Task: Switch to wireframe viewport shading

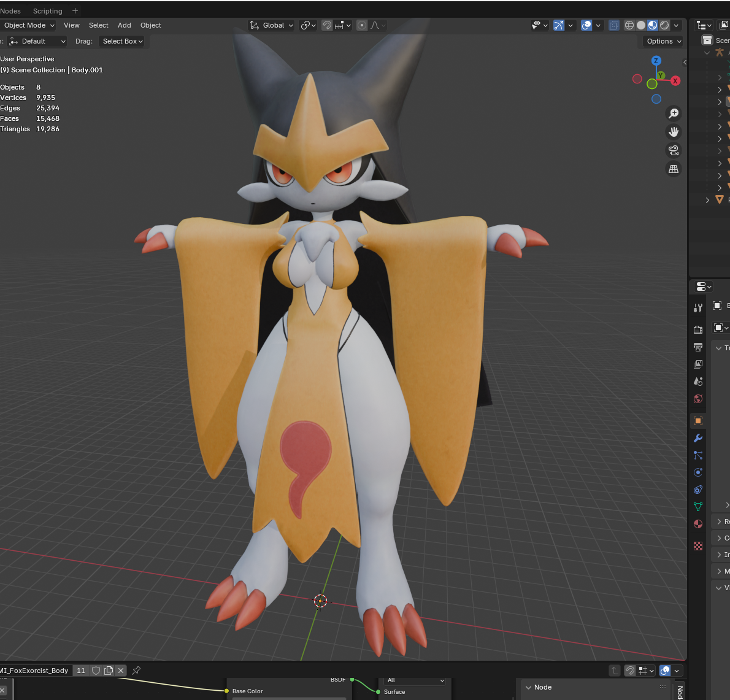Action: pos(629,25)
